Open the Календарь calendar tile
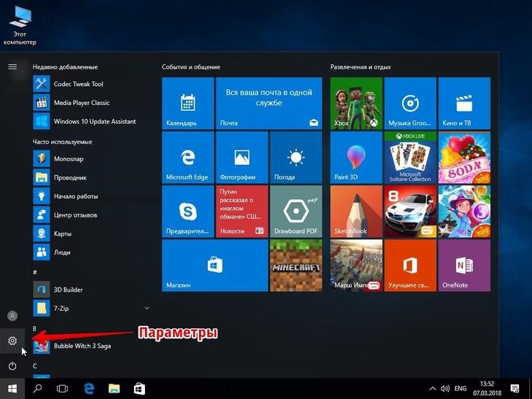532x399 pixels. click(x=188, y=104)
